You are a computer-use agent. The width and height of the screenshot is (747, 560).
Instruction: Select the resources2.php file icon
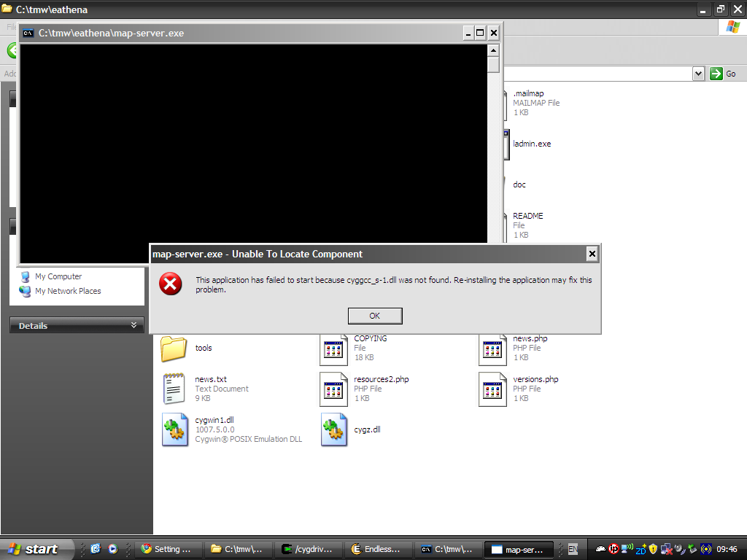[334, 389]
